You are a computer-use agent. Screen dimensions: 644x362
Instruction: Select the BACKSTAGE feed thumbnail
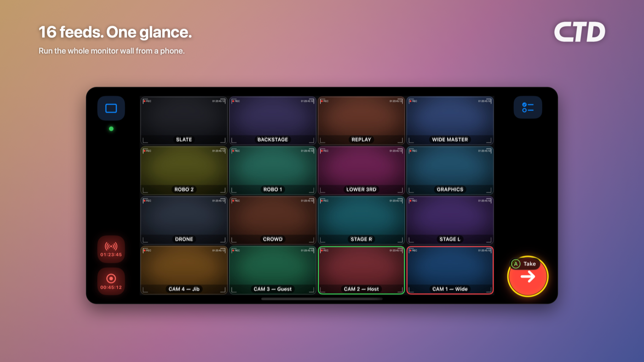pos(273,121)
